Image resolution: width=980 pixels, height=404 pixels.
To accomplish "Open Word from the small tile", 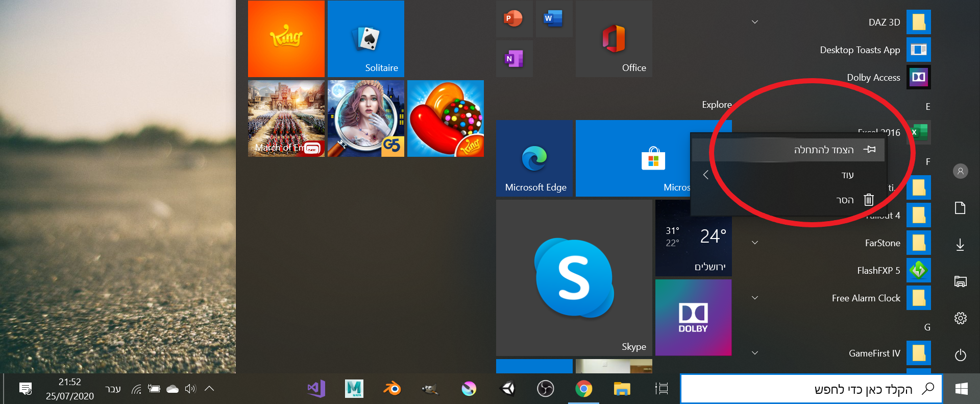I will point(554,19).
